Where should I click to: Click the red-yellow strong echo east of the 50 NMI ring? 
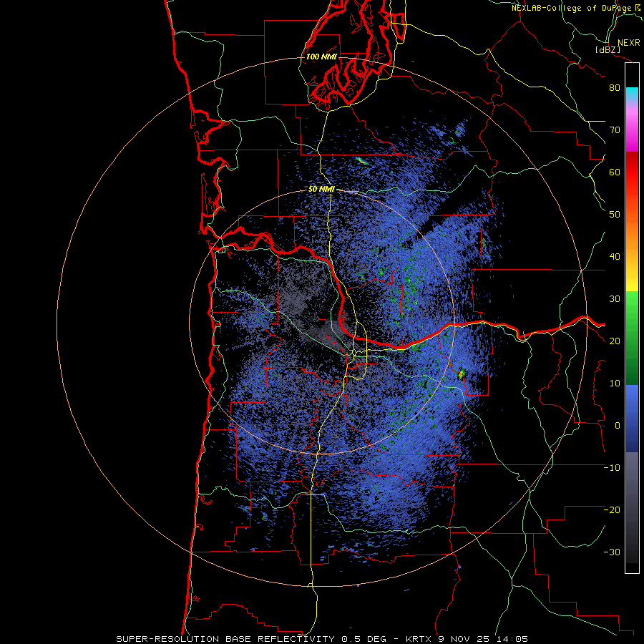[x=461, y=374]
